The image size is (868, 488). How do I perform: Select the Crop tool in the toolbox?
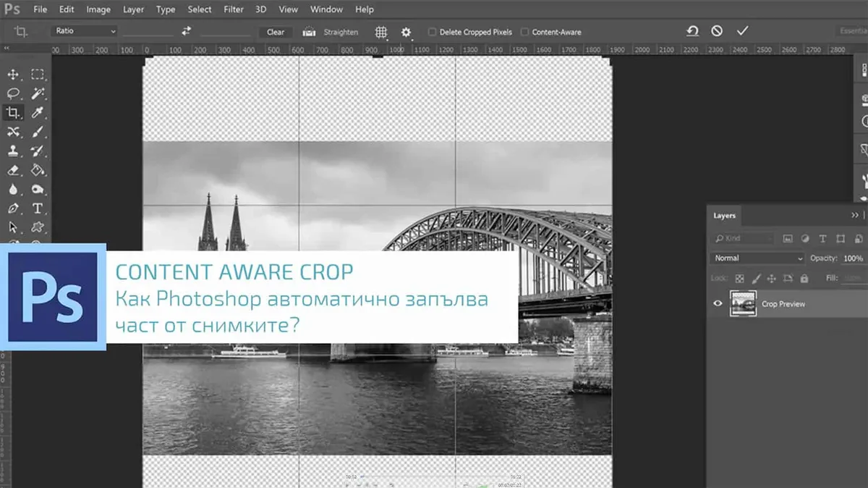pyautogui.click(x=13, y=112)
